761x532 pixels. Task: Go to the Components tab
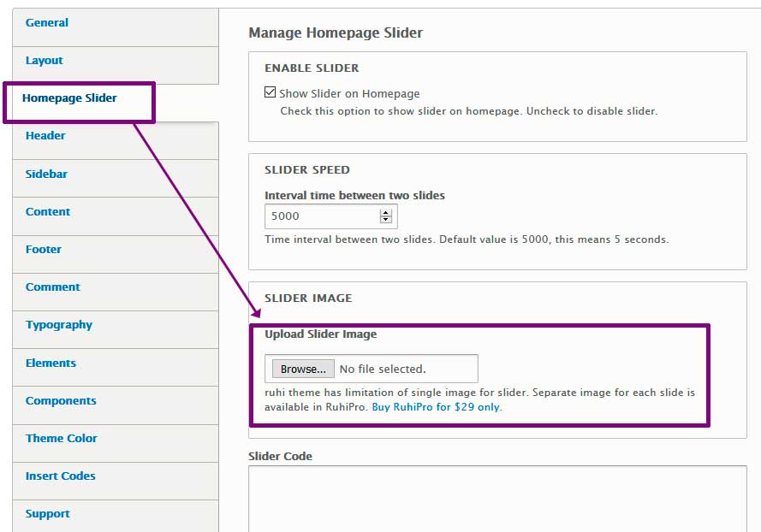point(61,401)
